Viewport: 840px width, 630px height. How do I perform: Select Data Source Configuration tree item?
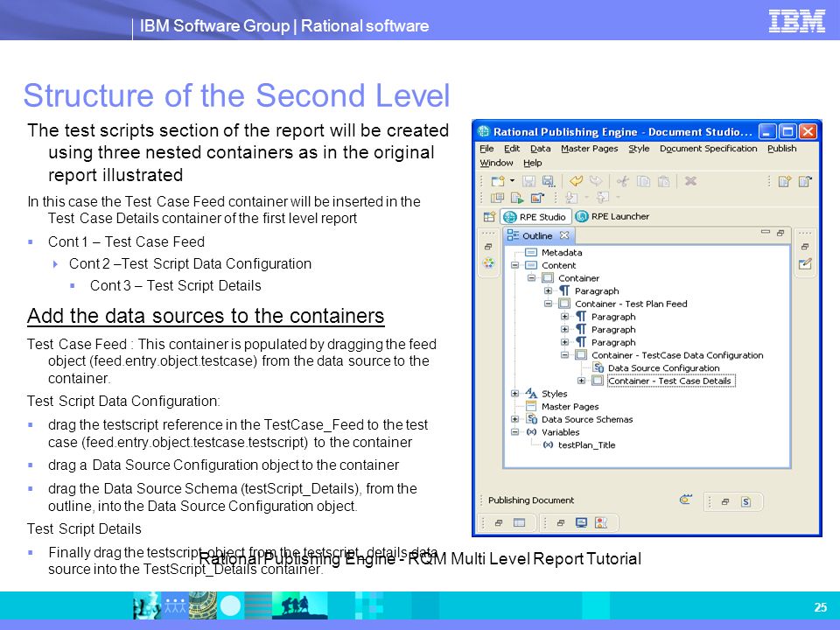pyautogui.click(x=664, y=368)
